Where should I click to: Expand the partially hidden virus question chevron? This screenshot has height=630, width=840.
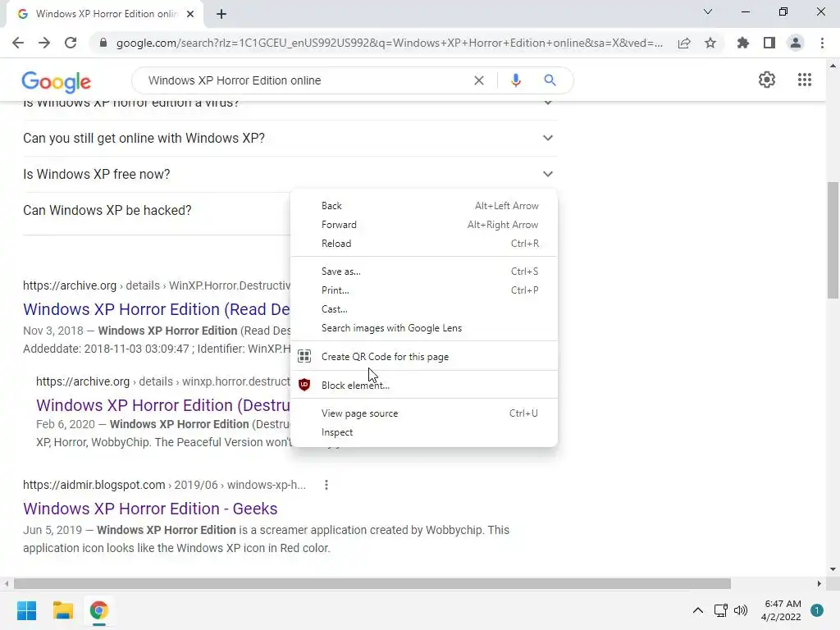(547, 103)
